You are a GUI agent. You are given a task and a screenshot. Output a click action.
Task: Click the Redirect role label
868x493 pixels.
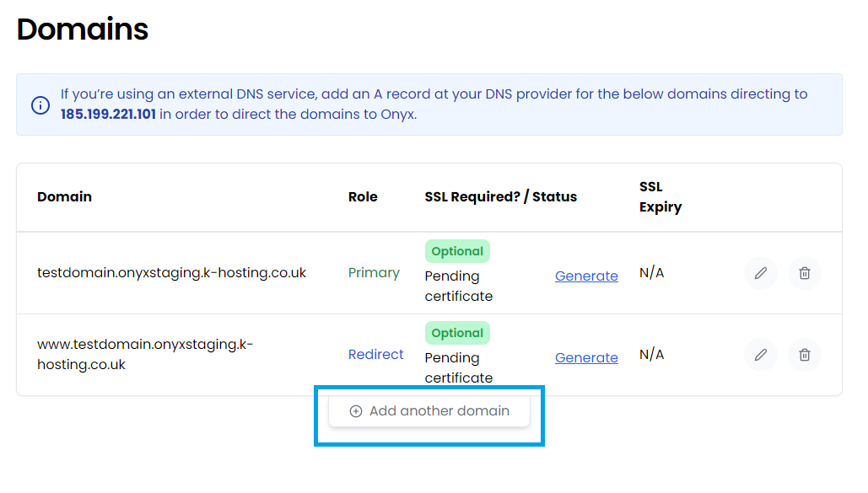tap(376, 355)
